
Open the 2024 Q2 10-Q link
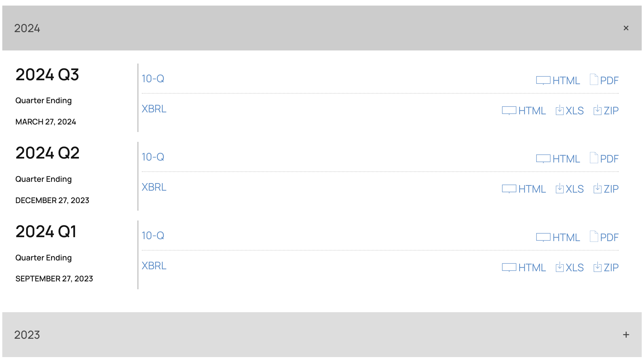(x=153, y=157)
